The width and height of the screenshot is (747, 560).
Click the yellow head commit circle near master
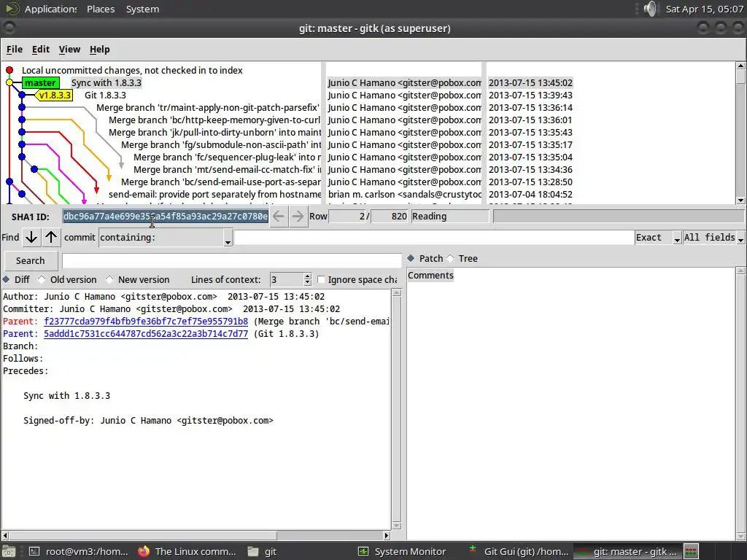pyautogui.click(x=9, y=83)
